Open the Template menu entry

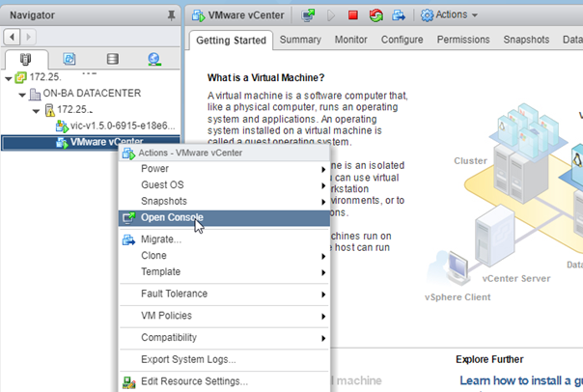[224, 272]
